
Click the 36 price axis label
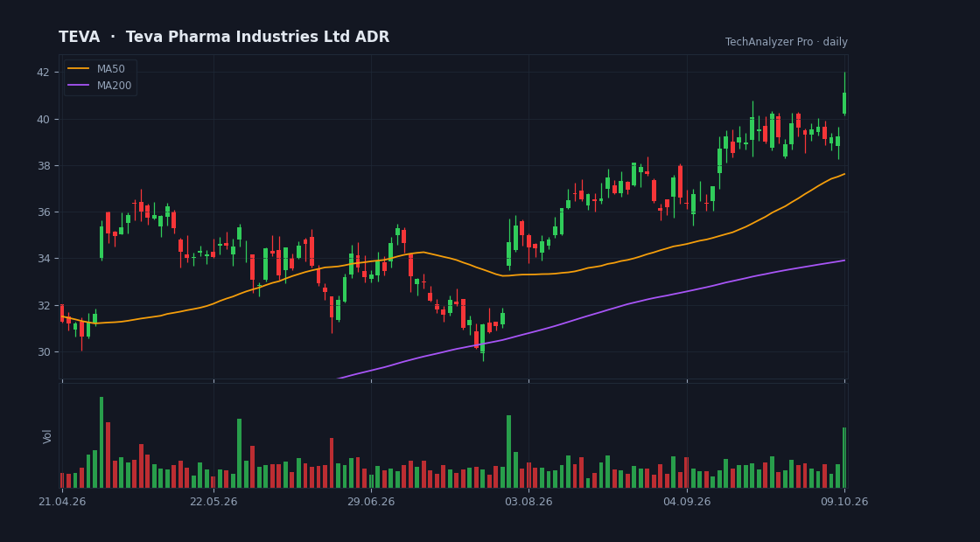(43, 212)
